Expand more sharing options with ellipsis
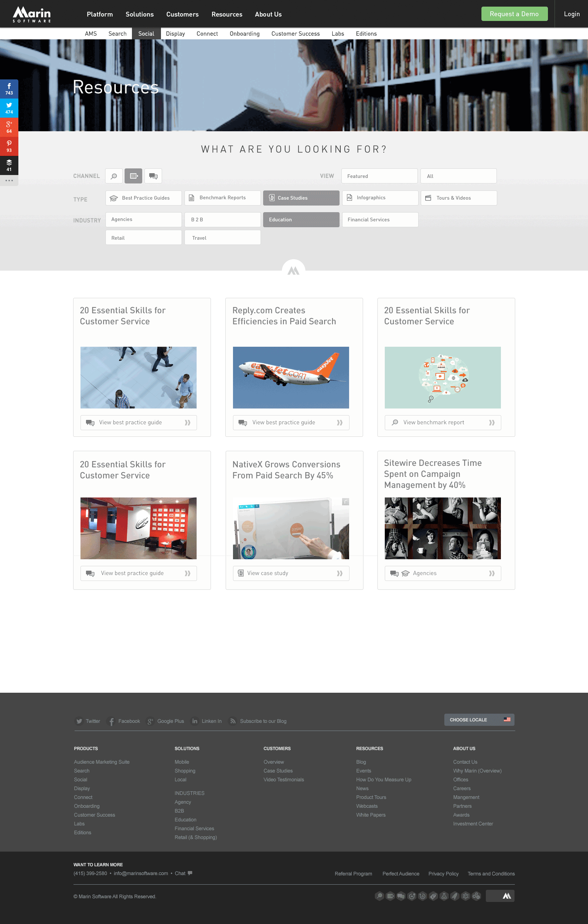Viewport: 588px width, 924px height. point(9,180)
